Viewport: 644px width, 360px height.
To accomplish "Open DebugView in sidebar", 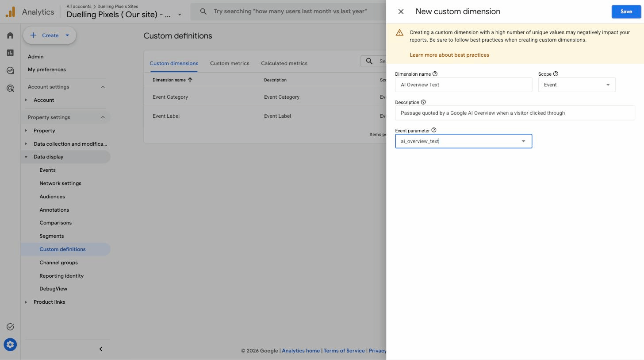I will [53, 289].
